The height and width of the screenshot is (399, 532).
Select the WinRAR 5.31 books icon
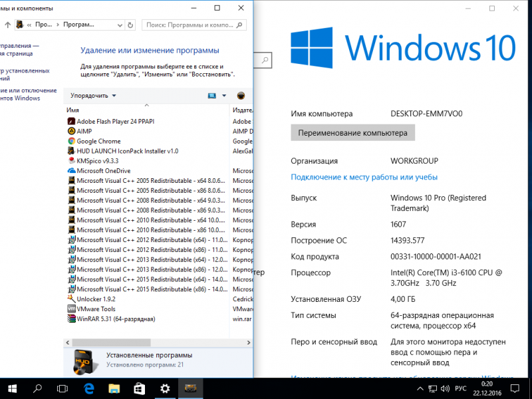pyautogui.click(x=71, y=319)
